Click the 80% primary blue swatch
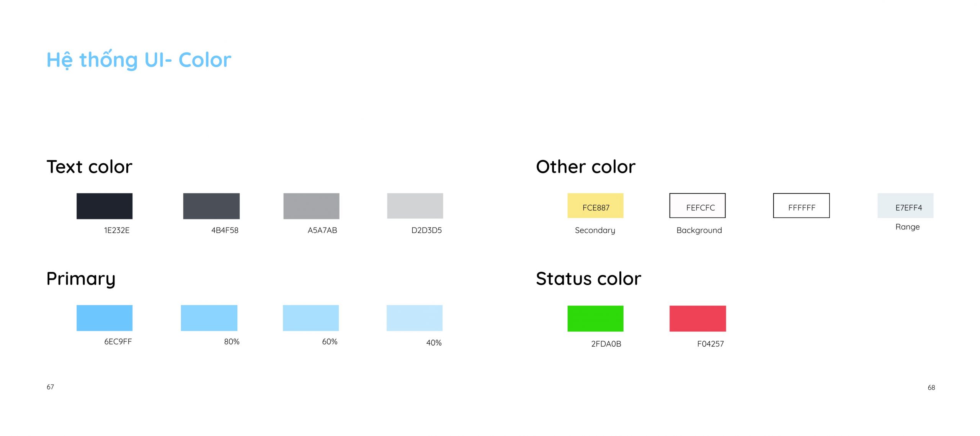This screenshot has height=436, width=980. click(209, 318)
